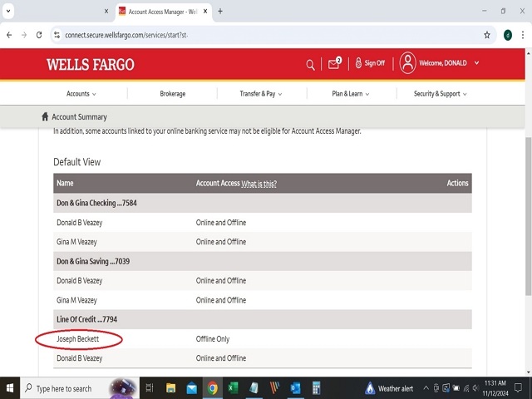Viewport: 532px width, 399px height.
Task: Click the 'Actions' column header
Action: click(x=457, y=183)
